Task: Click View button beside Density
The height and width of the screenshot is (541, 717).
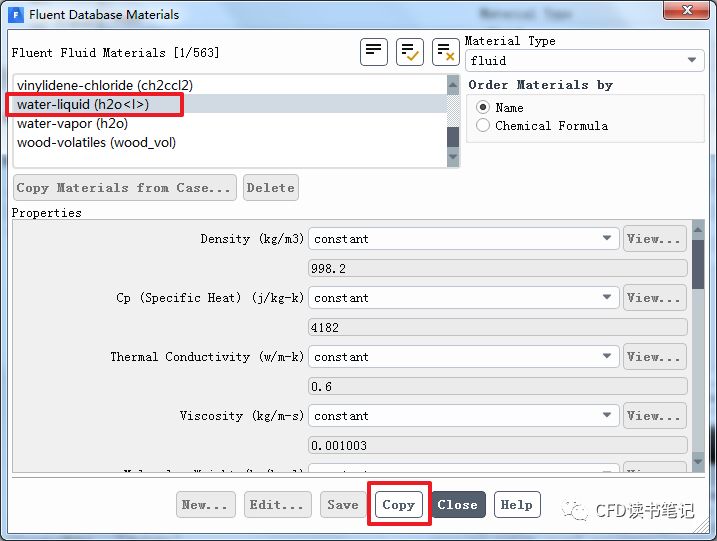Action: pyautogui.click(x=654, y=238)
